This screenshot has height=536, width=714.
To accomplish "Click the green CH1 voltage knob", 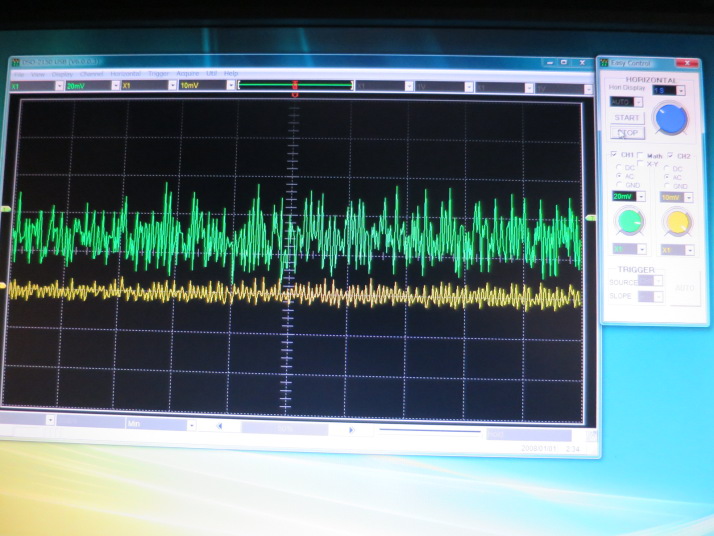I will click(627, 221).
